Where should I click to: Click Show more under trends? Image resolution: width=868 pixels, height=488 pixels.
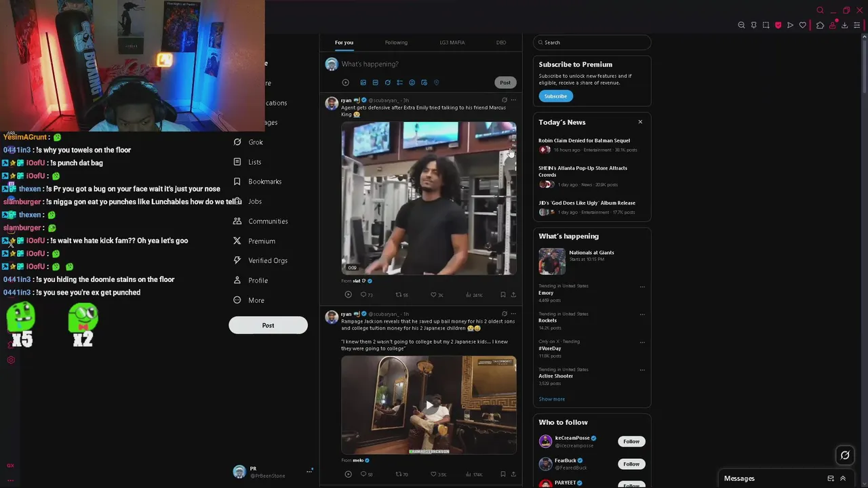coord(551,399)
